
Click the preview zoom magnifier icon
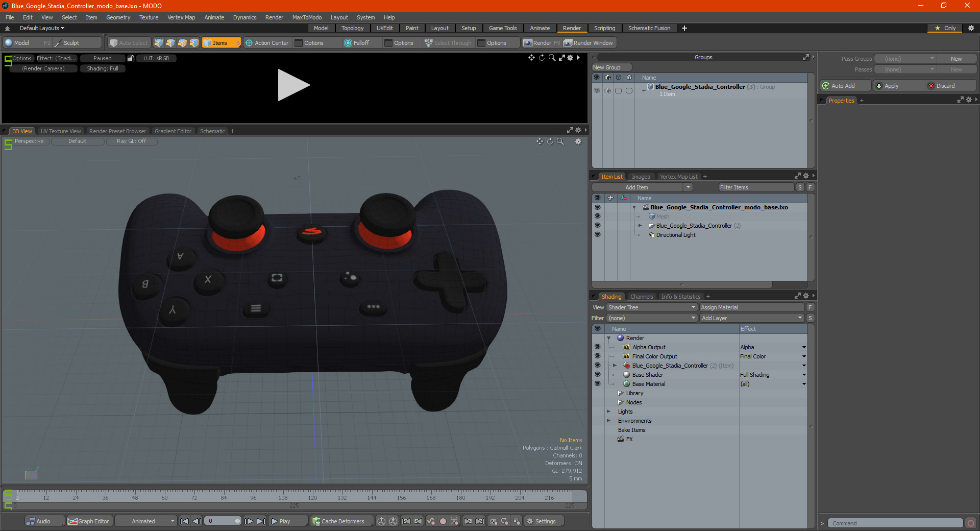(552, 58)
